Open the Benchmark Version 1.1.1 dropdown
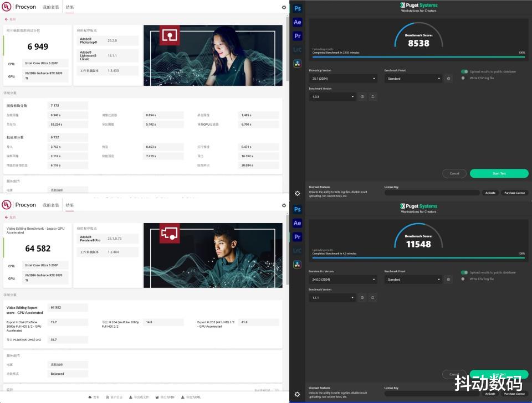Screen dimensions: 532x403 tap(332, 297)
